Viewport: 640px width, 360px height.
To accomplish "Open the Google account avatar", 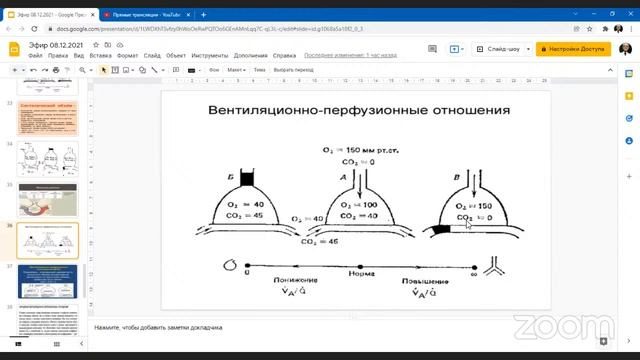I will click(x=625, y=49).
